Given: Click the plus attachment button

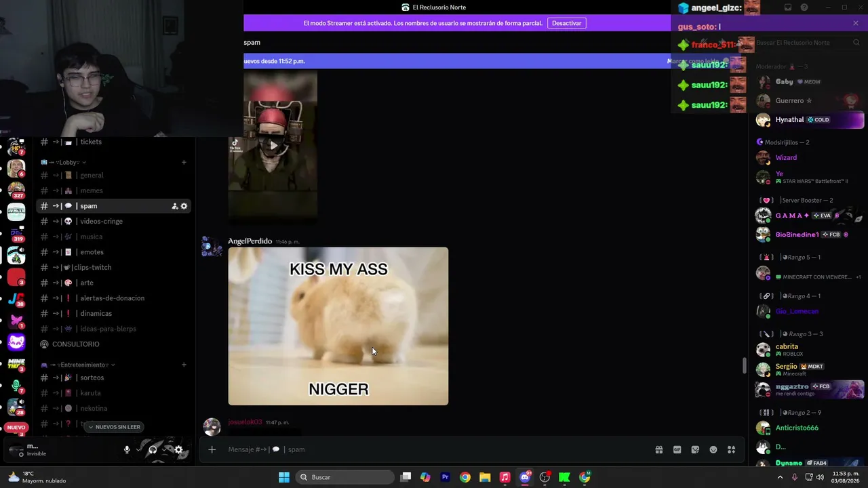Looking at the screenshot, I should [212, 449].
